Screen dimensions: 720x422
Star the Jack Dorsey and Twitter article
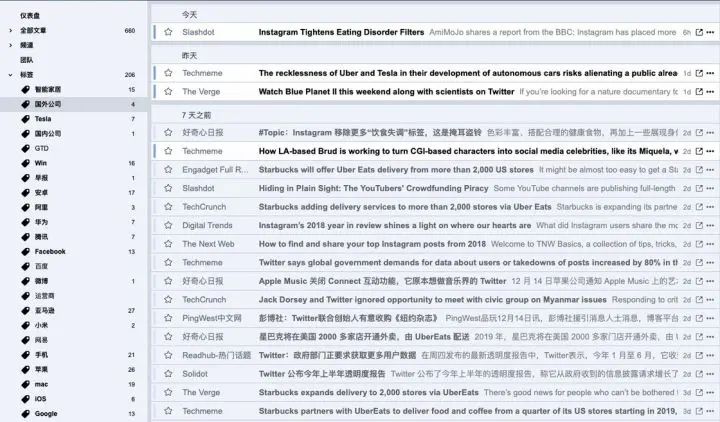tap(169, 299)
